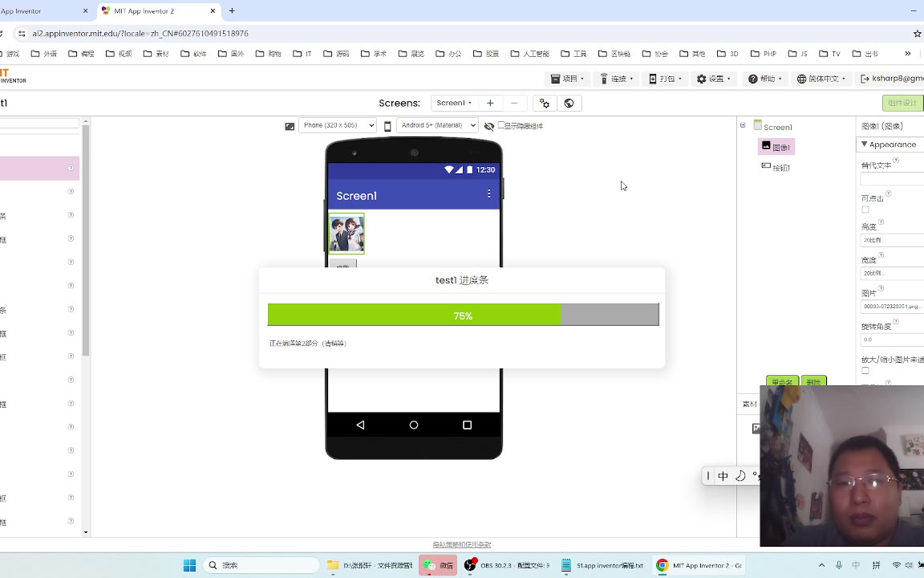Open project properties gear icon

[x=545, y=103]
